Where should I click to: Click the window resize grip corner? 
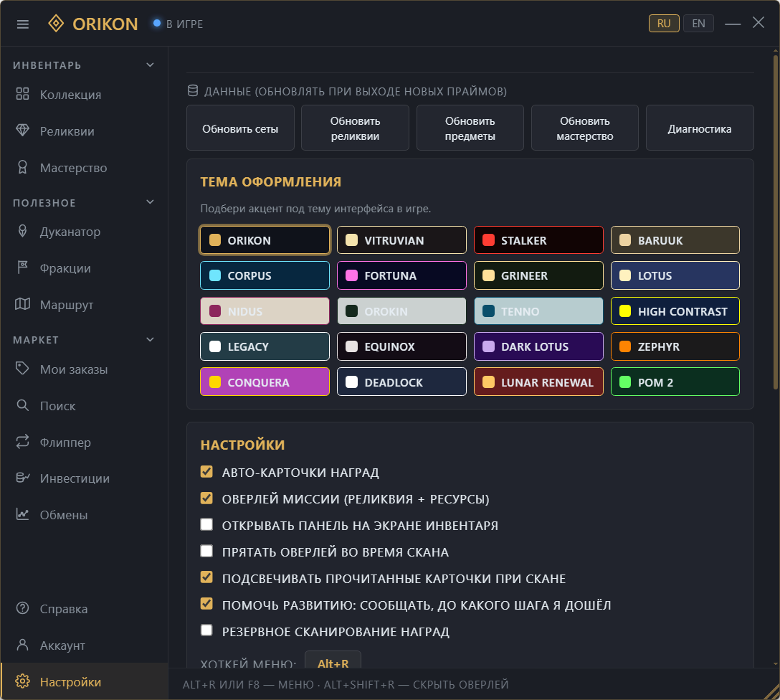tap(771, 692)
